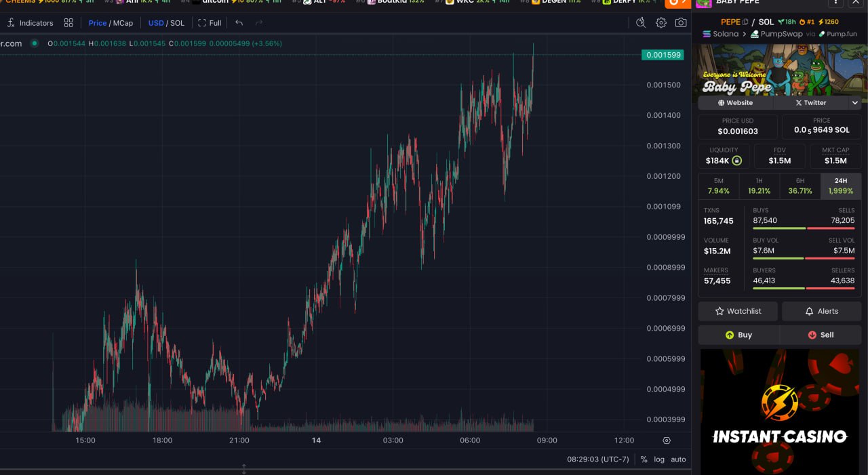Switch chart to MCap mode
Screen dimensions: 868x475
click(123, 23)
